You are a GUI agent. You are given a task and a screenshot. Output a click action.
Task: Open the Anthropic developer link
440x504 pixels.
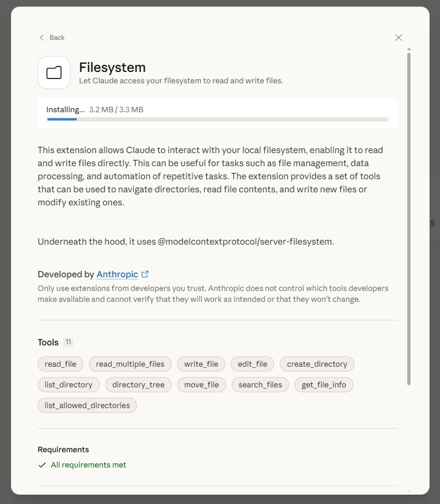coord(117,274)
